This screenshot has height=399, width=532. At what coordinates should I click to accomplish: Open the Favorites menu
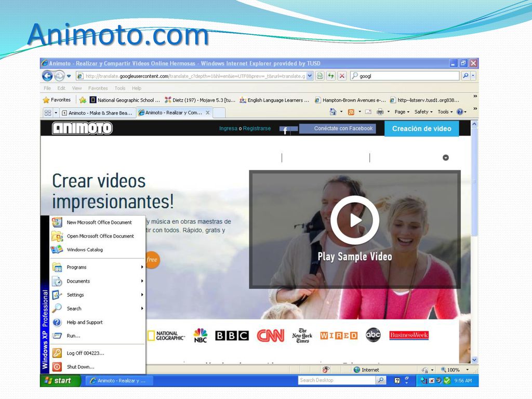point(98,88)
